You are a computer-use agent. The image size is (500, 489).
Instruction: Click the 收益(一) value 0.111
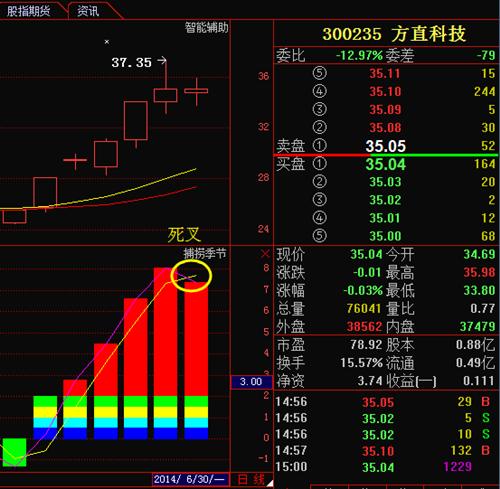click(x=479, y=380)
